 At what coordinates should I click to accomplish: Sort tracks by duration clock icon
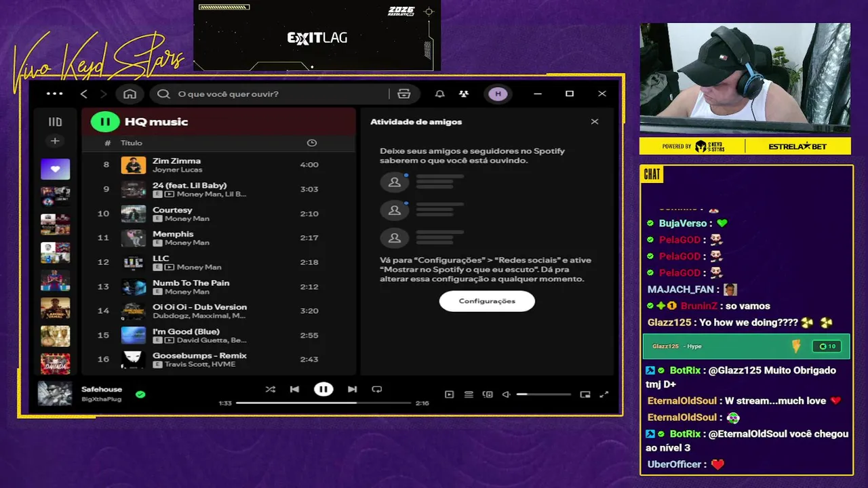312,143
